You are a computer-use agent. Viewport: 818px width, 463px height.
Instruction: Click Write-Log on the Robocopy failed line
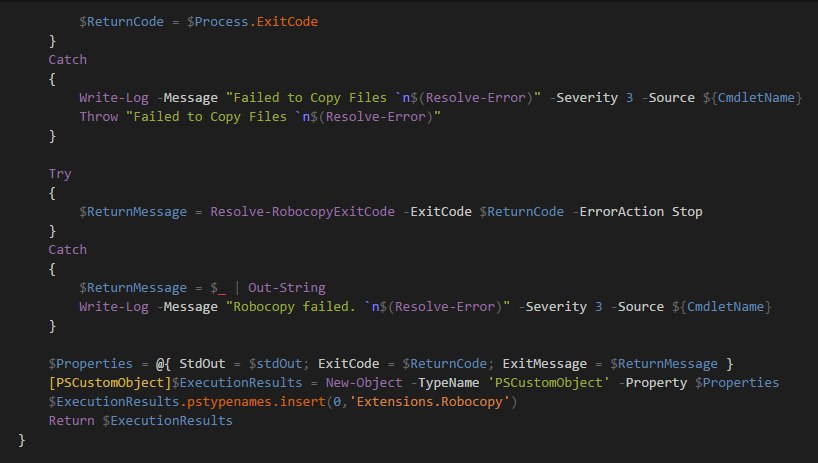coord(114,307)
